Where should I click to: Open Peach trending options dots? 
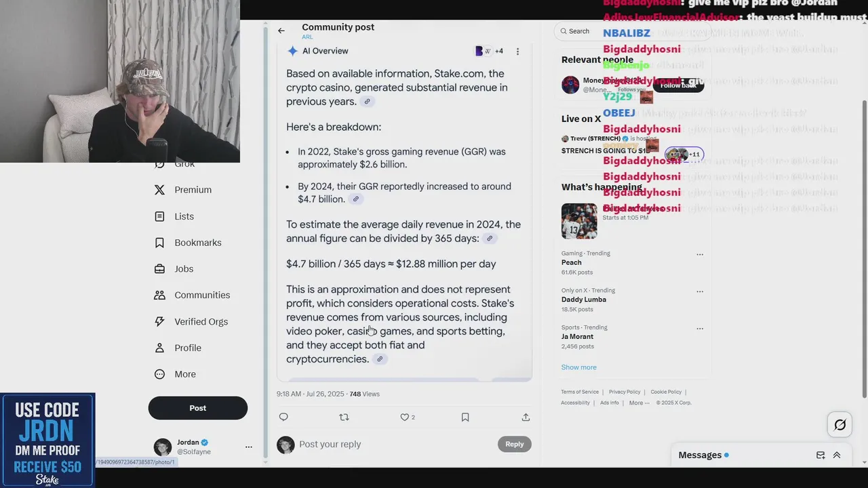[x=700, y=255]
